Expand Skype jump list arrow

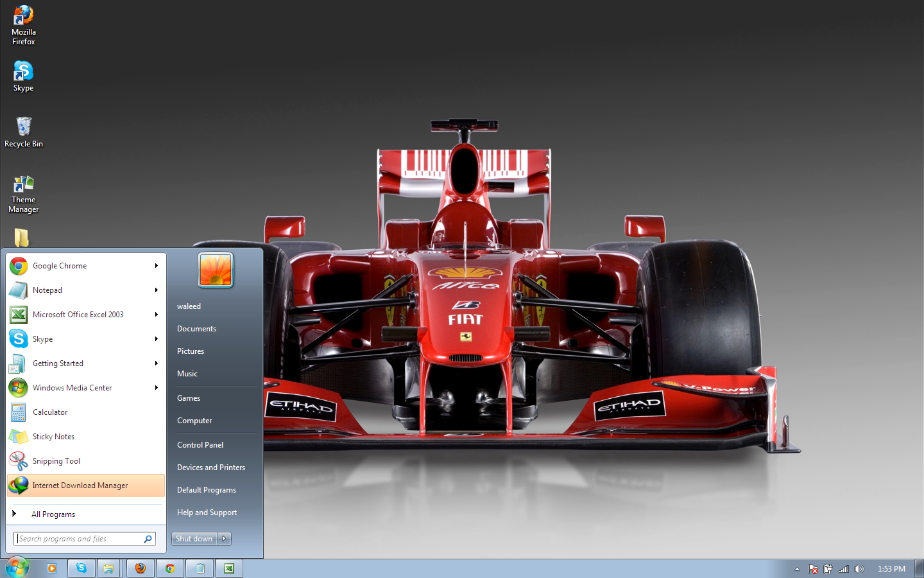coord(156,339)
